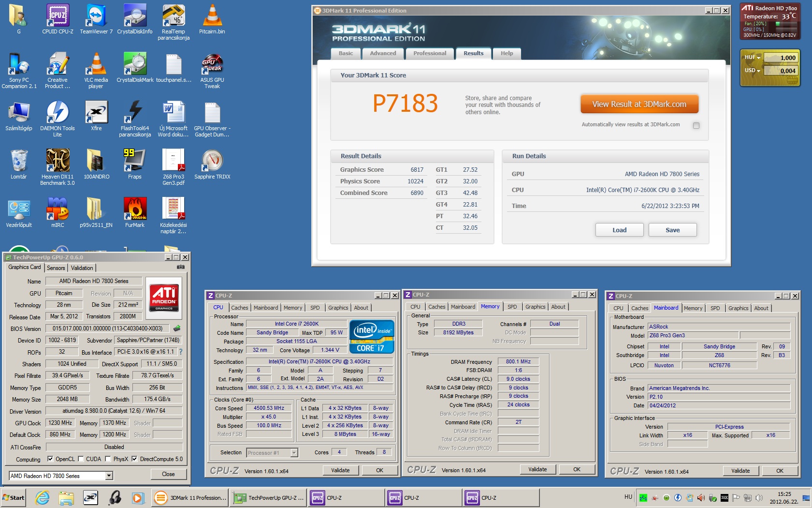Switch to the Advanced tab in 3DMark 11
812x508 pixels.
[383, 54]
